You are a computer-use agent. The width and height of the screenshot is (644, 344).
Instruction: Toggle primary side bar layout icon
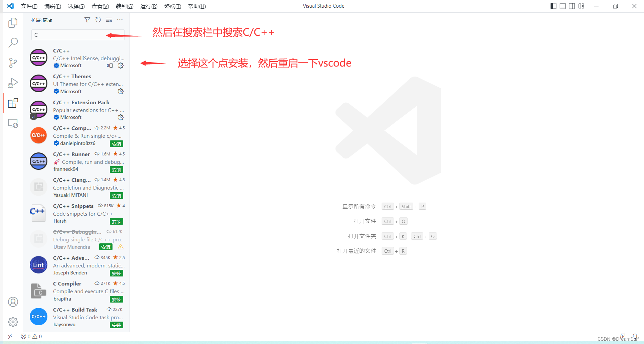click(x=553, y=6)
